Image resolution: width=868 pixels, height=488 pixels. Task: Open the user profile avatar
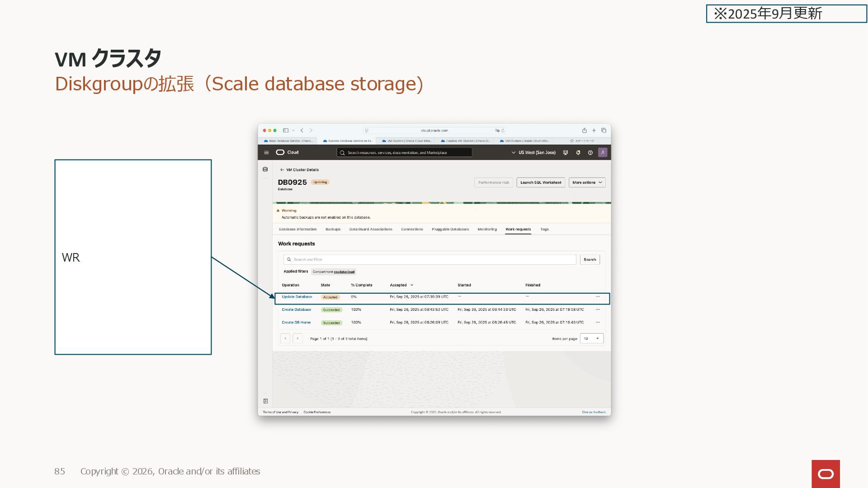coord(603,153)
